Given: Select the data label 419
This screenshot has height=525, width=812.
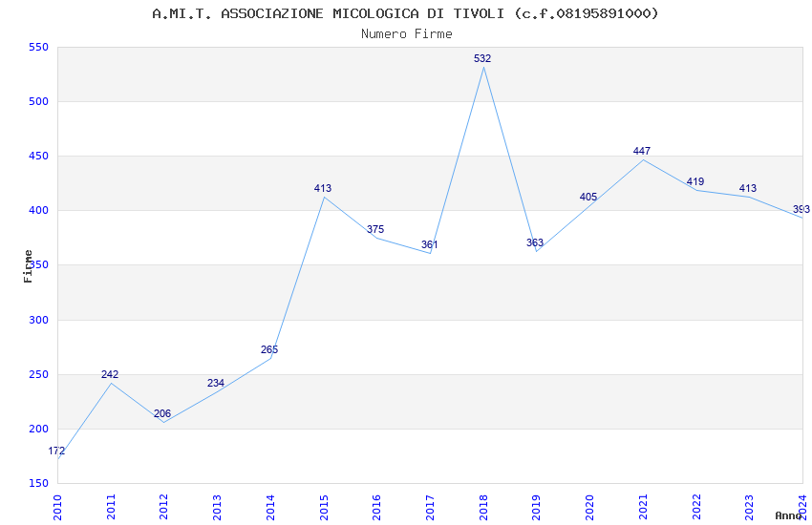Looking at the screenshot, I should (694, 181).
